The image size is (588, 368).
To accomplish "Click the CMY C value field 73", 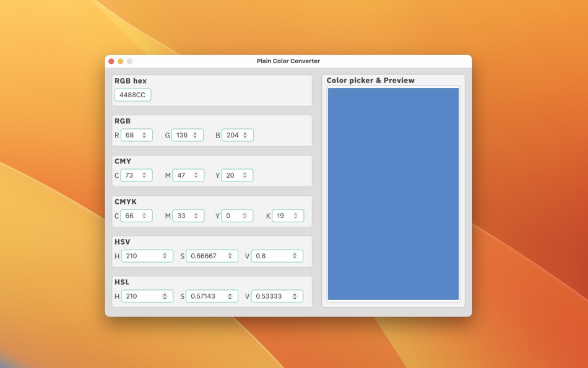I will coord(137,175).
